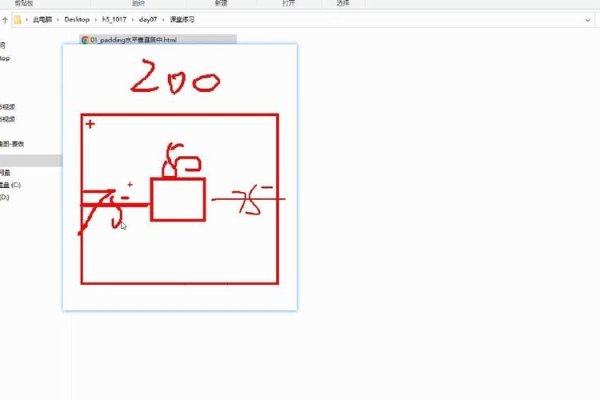Screen dimensions: 600x400
Task: Click the highlighted row in the navigation pane
Action: [30, 160]
